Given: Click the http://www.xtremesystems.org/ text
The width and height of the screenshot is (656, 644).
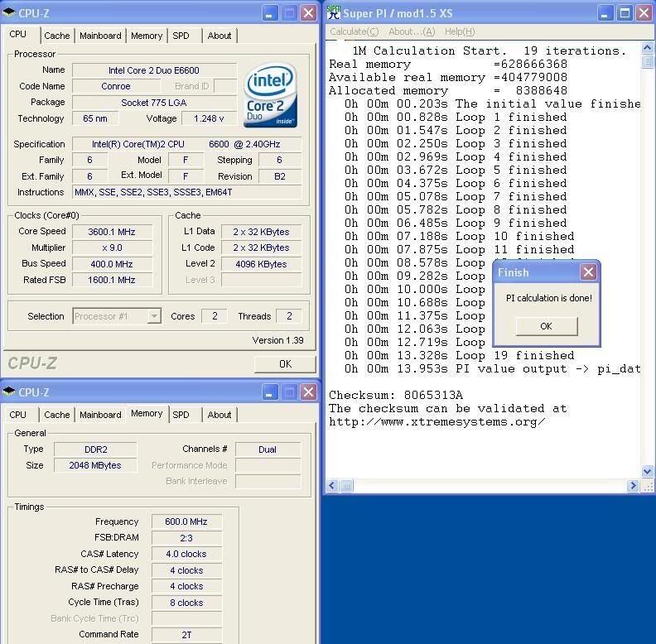Looking at the screenshot, I should 437,421.
